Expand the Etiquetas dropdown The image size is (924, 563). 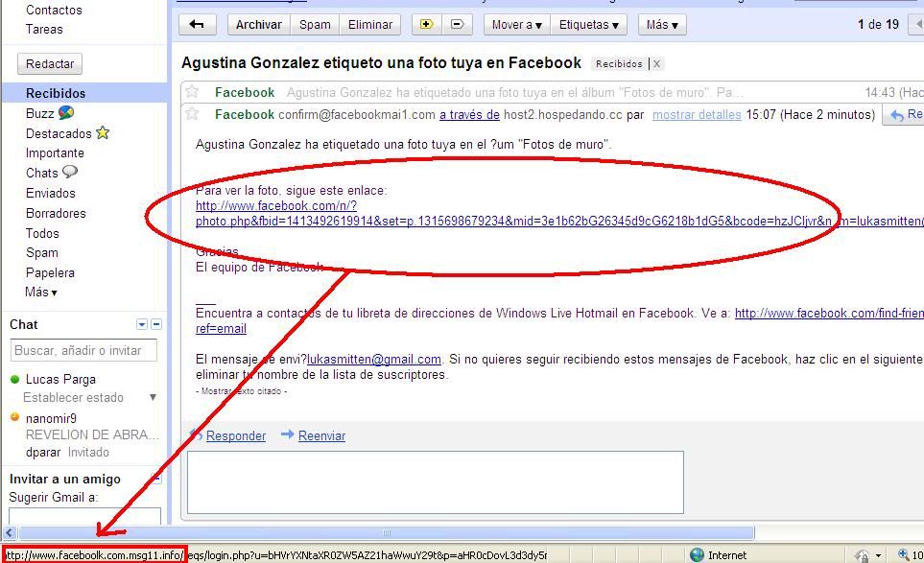[x=589, y=24]
